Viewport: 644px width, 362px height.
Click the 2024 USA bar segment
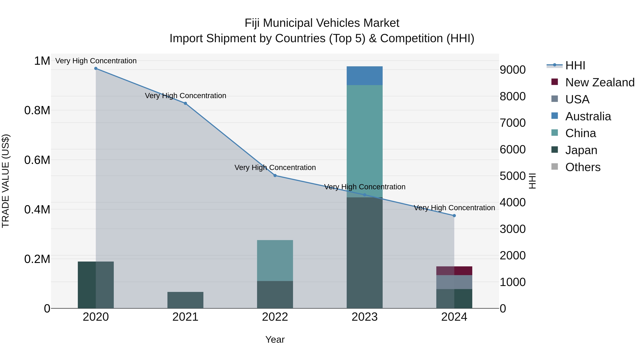454,282
